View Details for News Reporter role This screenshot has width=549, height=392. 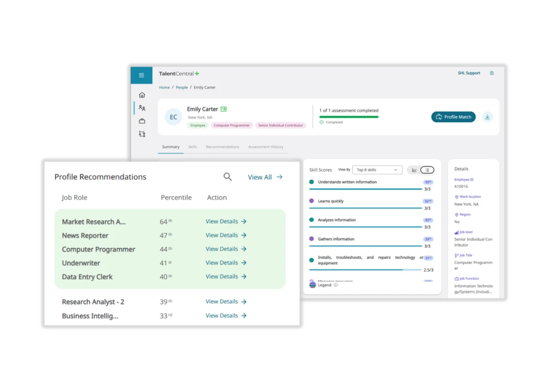(x=226, y=235)
